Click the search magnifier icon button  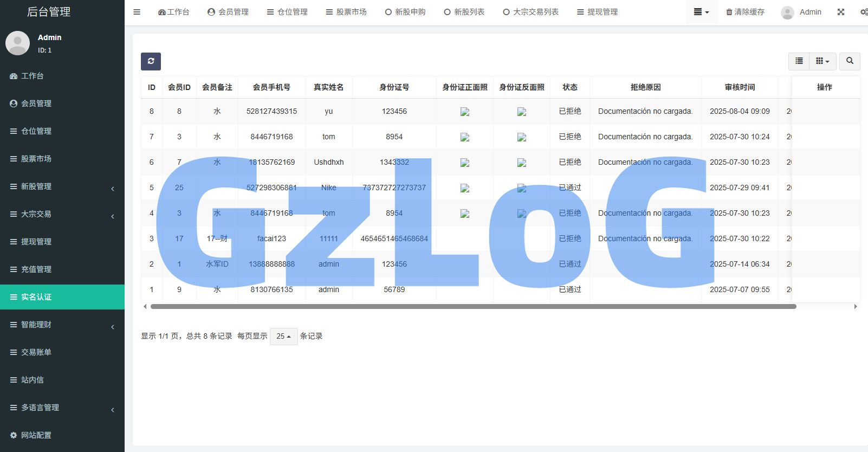coord(850,61)
